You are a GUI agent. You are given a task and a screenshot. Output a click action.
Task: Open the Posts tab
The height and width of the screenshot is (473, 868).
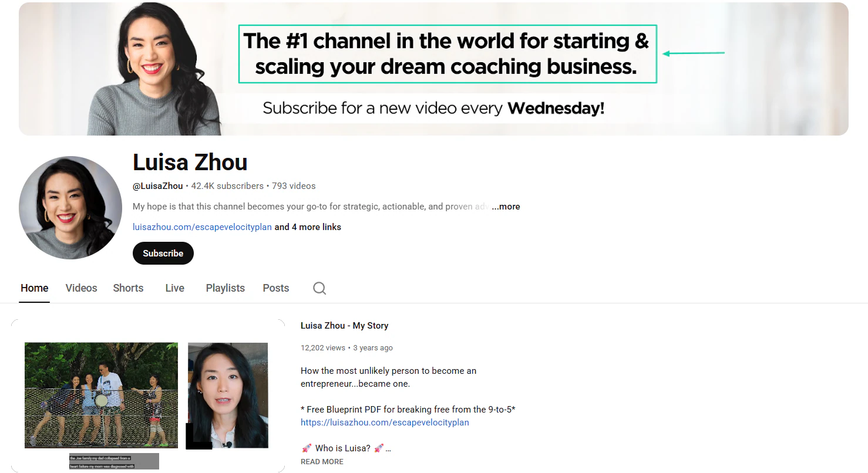[276, 288]
